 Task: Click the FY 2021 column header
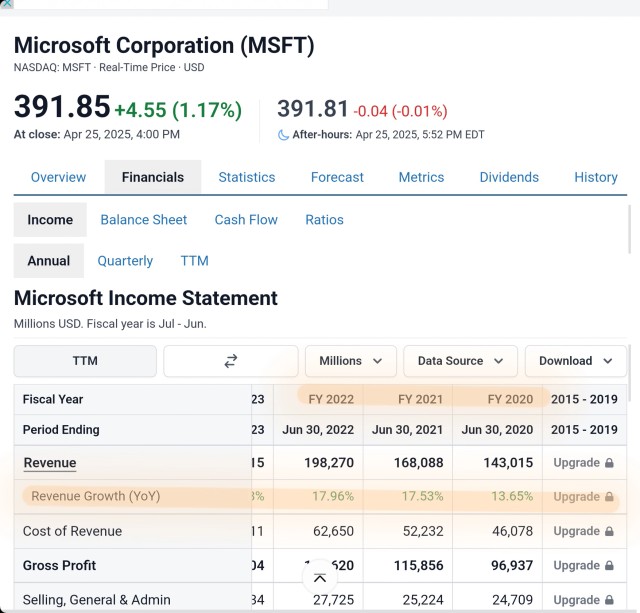[x=420, y=399]
